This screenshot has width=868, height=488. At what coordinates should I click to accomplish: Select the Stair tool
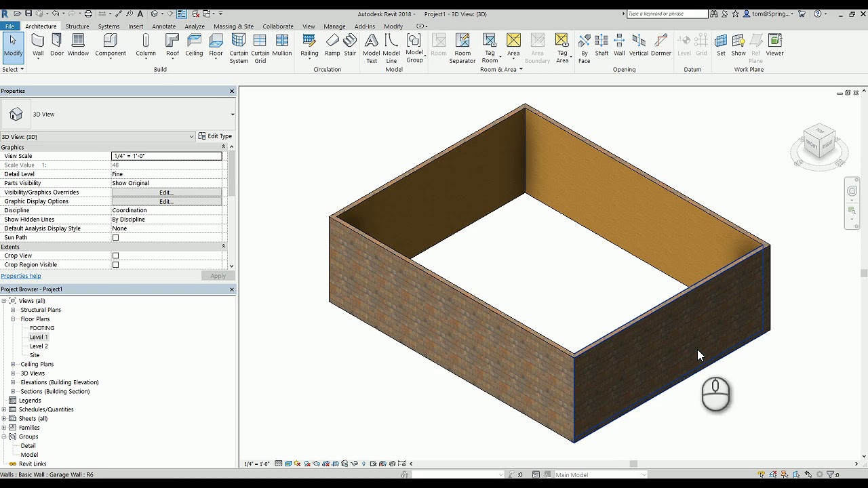pos(350,45)
